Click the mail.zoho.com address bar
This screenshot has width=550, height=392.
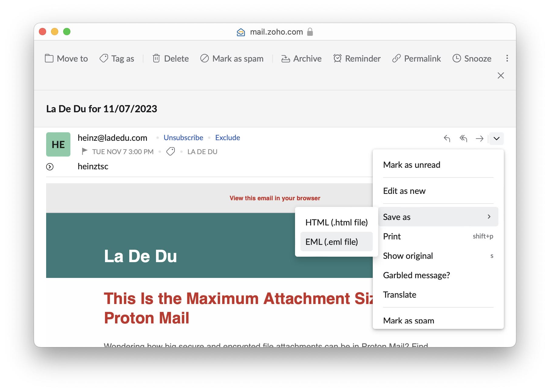point(276,32)
